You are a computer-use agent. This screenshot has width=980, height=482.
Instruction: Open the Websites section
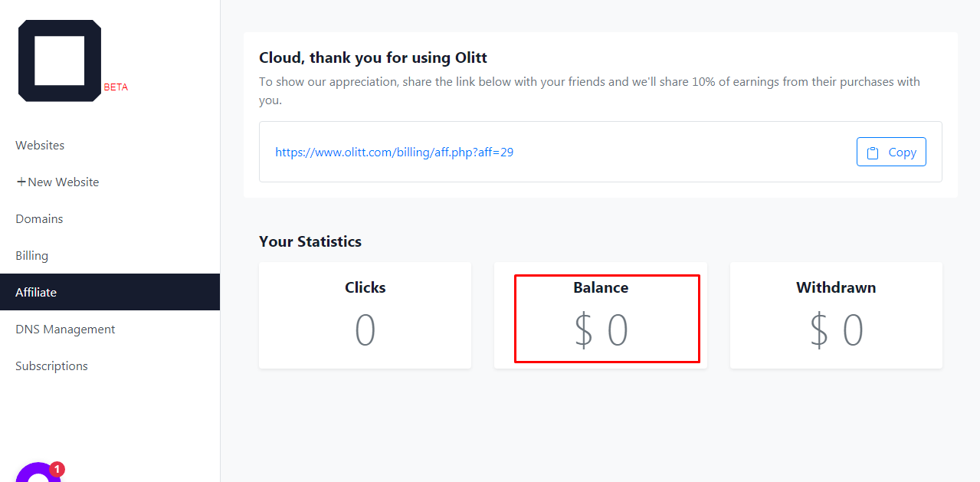[39, 145]
